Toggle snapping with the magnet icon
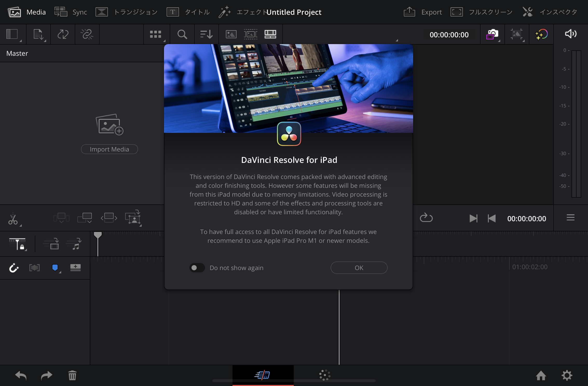This screenshot has width=588, height=386. 14,268
